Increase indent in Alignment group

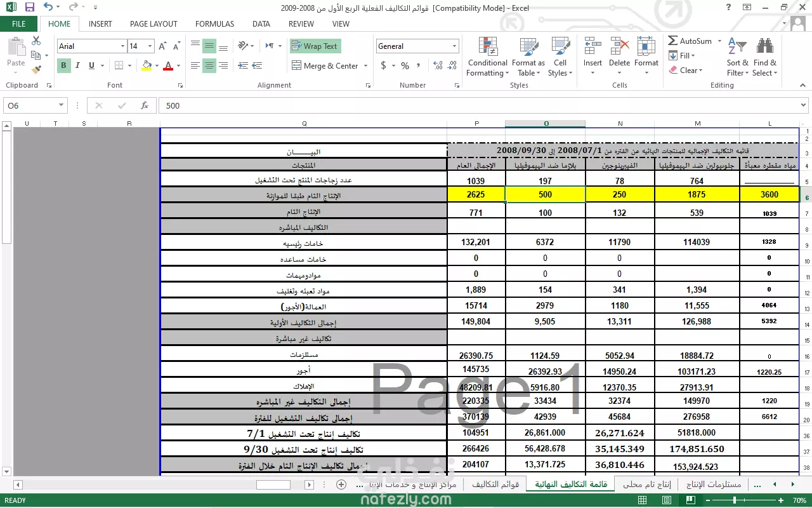click(x=258, y=65)
